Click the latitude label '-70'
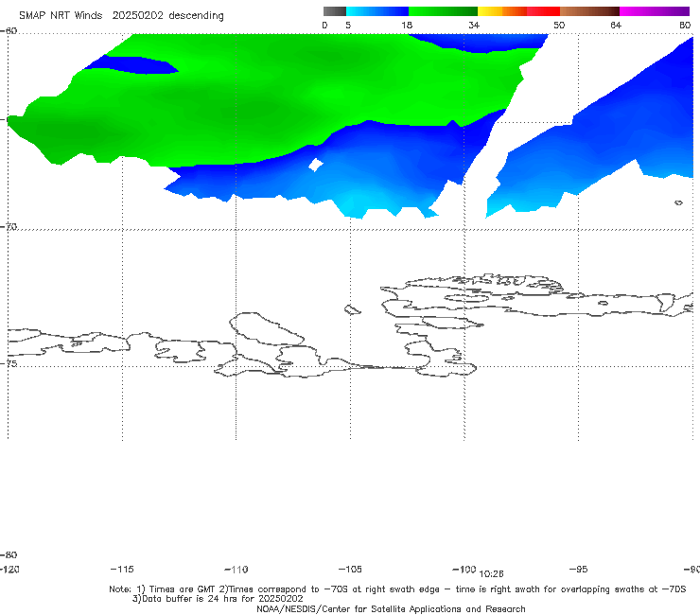 tap(9, 227)
